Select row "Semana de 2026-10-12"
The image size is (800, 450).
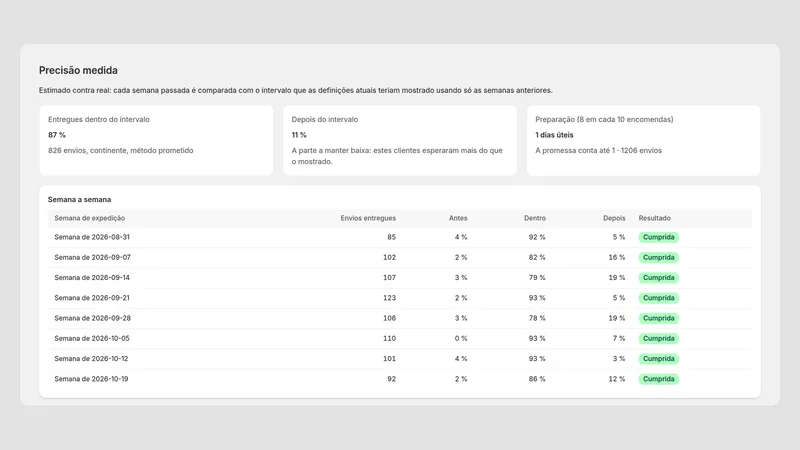point(400,359)
